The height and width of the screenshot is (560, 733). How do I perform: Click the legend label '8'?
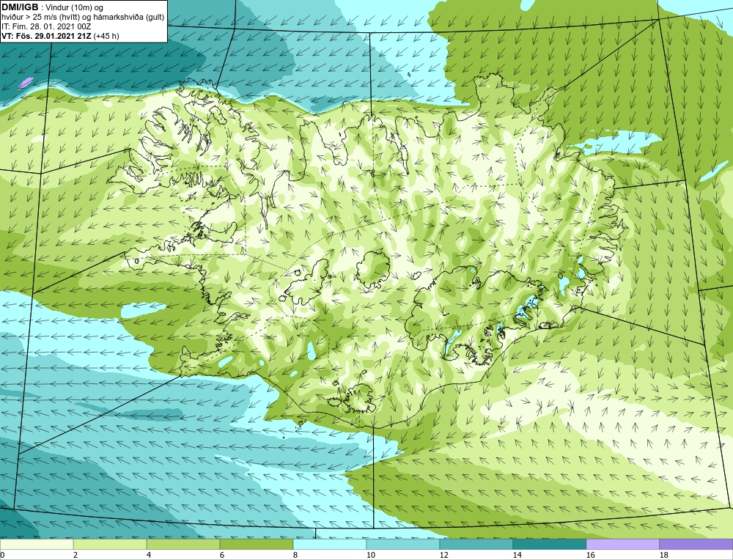pyautogui.click(x=295, y=555)
